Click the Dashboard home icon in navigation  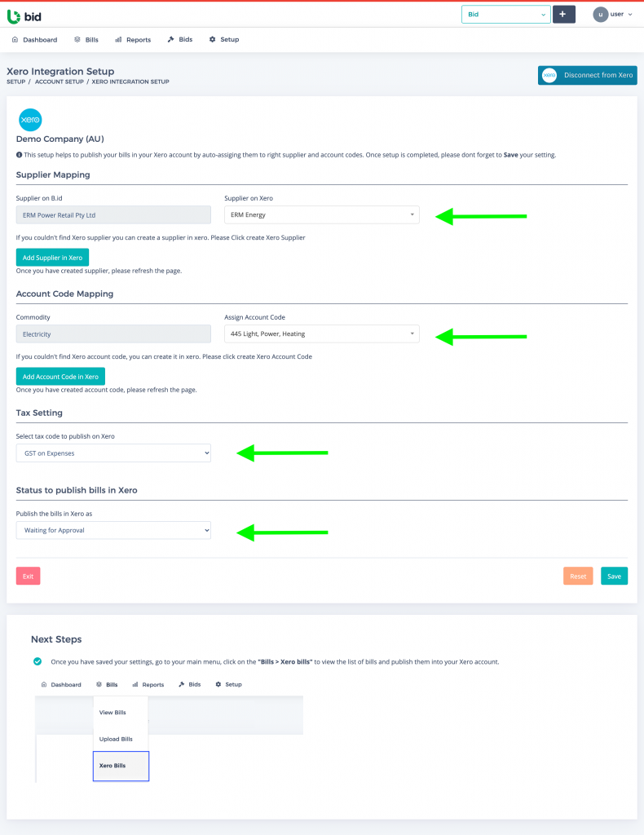tap(15, 39)
